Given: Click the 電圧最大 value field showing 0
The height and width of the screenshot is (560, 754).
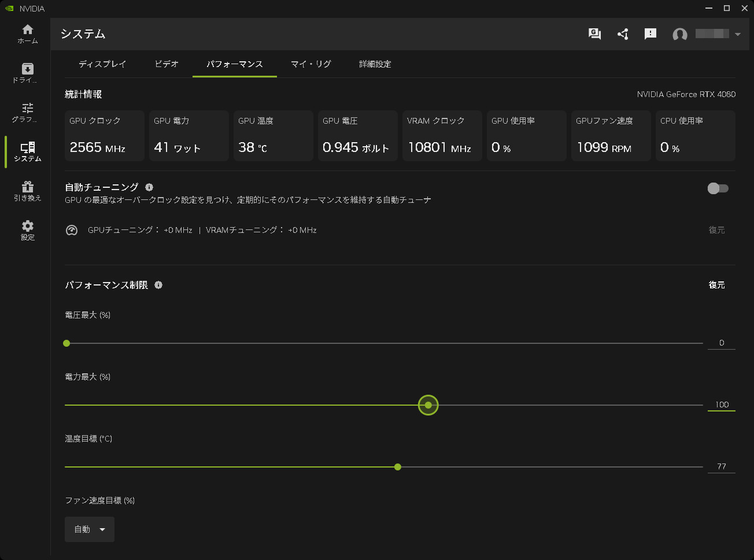Looking at the screenshot, I should [x=722, y=343].
